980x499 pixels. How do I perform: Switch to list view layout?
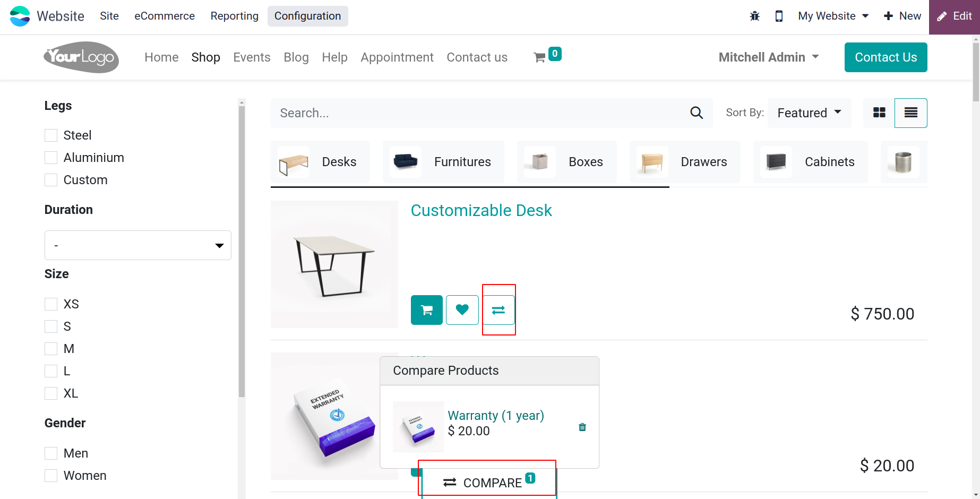(x=911, y=113)
